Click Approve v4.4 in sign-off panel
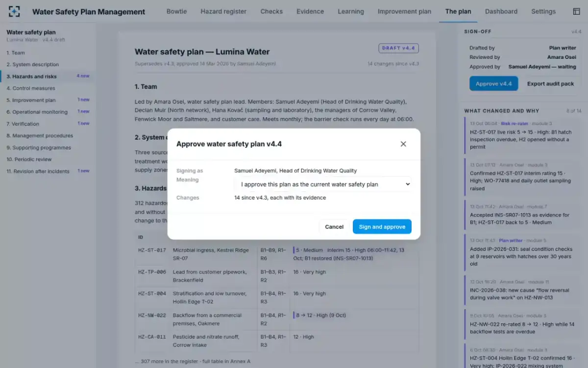The height and width of the screenshot is (368, 588). tap(493, 83)
